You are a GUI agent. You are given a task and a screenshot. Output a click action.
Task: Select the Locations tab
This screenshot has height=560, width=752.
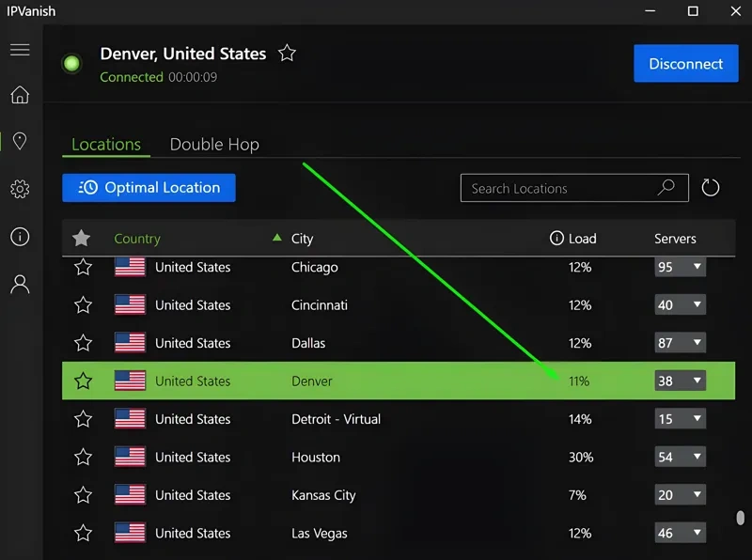106,145
